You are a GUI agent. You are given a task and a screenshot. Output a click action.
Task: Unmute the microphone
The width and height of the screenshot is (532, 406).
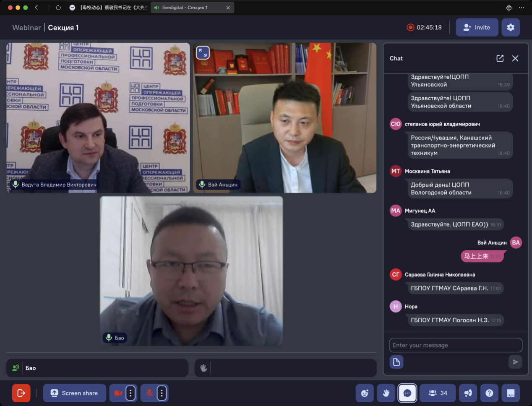click(x=149, y=393)
